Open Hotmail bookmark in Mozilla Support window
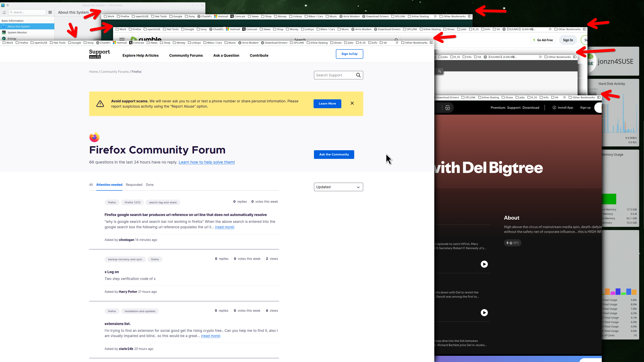The image size is (644, 362). [x=120, y=43]
